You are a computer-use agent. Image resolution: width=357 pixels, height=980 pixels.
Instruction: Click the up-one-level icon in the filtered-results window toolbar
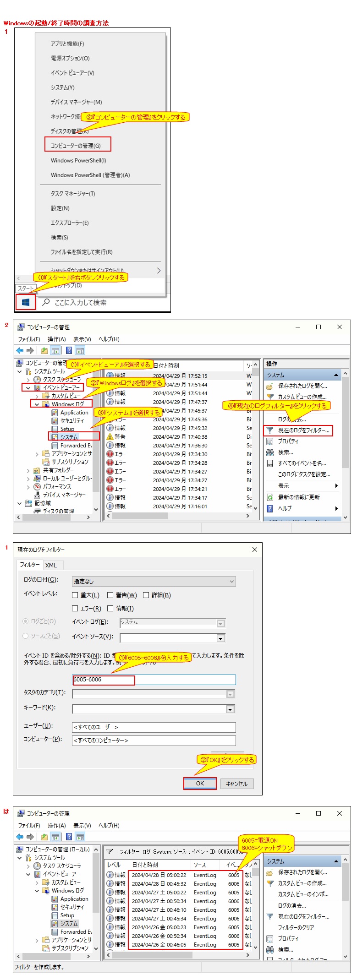tap(44, 837)
